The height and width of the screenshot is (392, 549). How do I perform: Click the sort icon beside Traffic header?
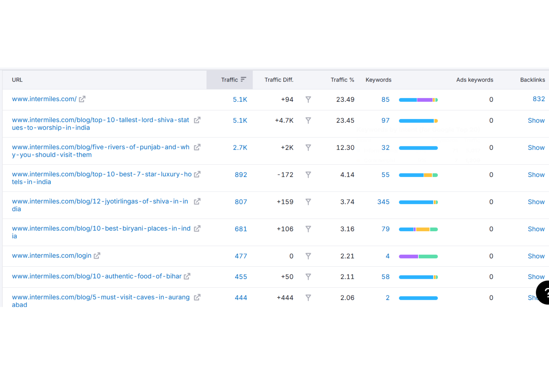coord(243,80)
